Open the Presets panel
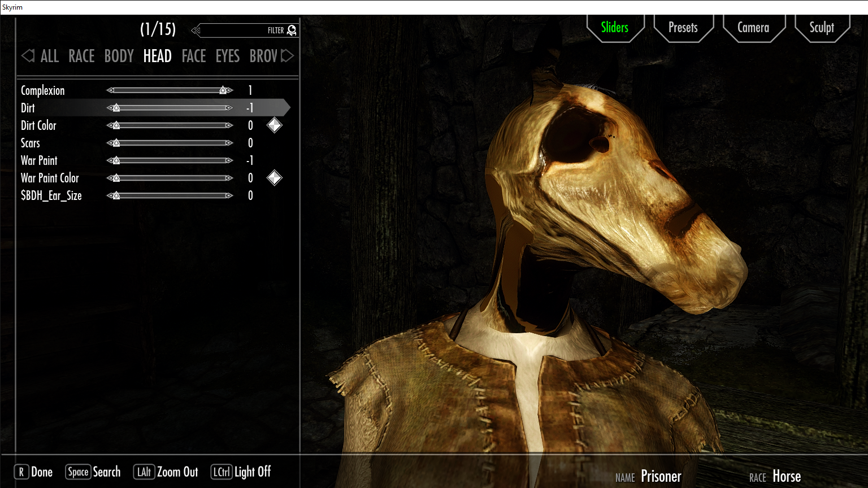Viewport: 868px width, 488px height. 683,27
